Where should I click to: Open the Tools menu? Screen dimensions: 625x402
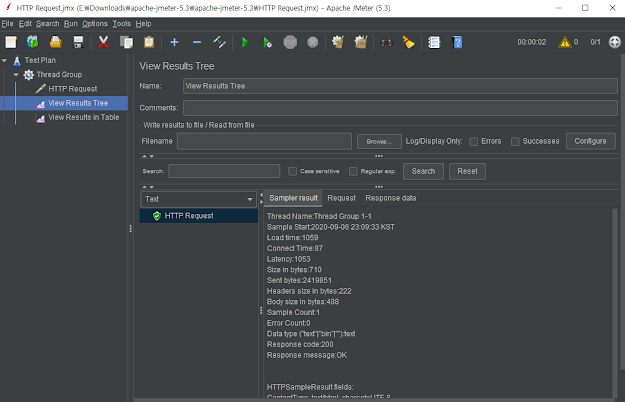(121, 24)
